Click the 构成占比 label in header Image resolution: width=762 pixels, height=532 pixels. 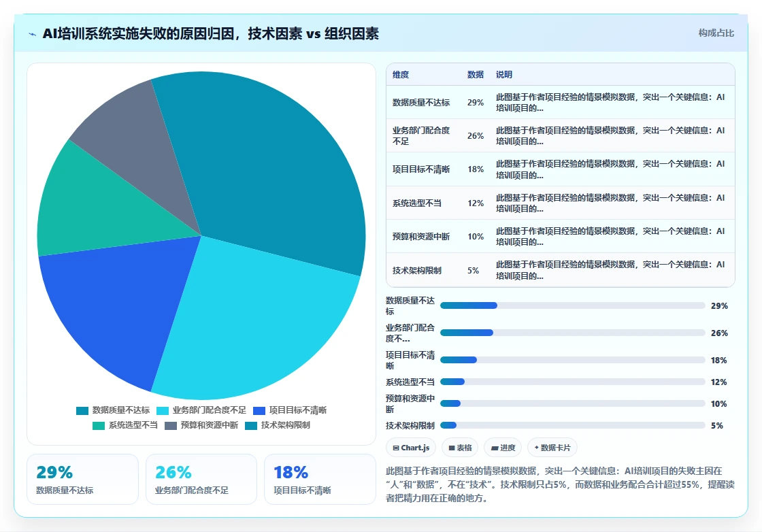point(716,33)
